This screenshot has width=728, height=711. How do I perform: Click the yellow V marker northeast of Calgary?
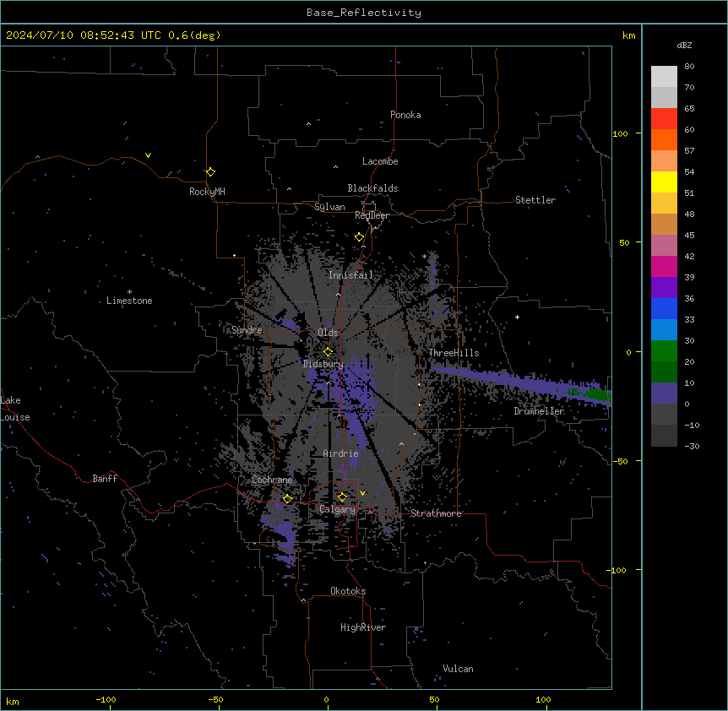(362, 493)
